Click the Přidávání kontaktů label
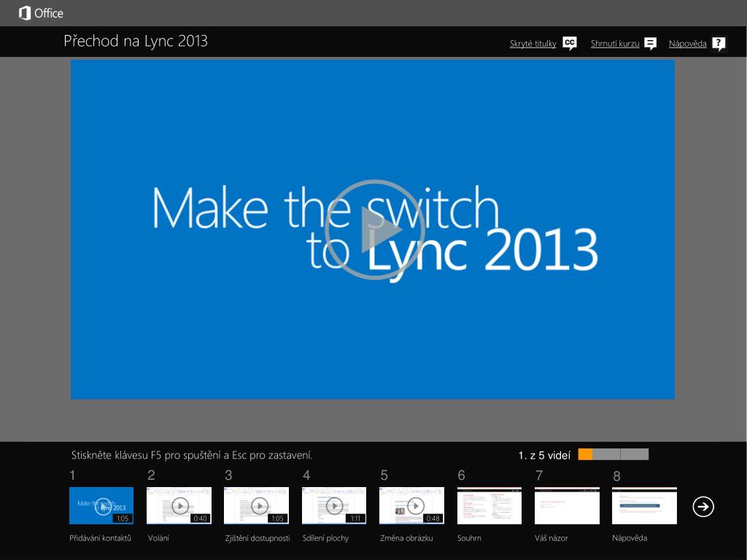Screen dimensions: 747x560 pos(100,538)
